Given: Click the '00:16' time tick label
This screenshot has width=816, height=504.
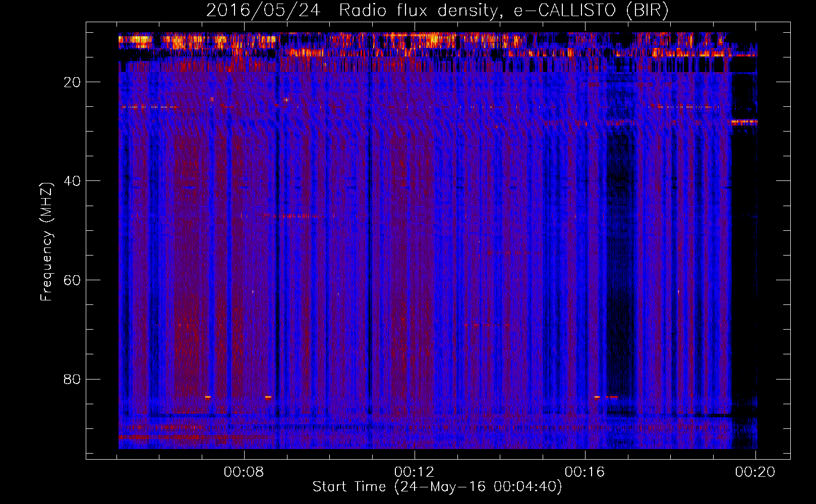Looking at the screenshot, I should click(585, 472).
